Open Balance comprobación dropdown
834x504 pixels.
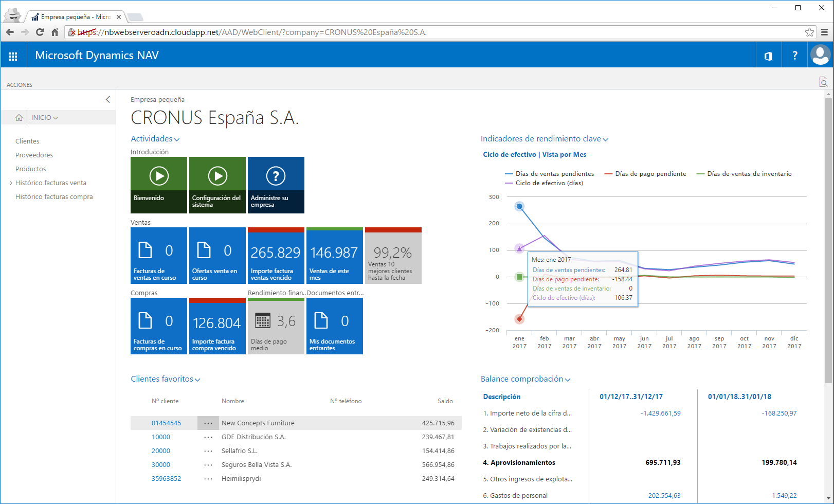(x=525, y=379)
